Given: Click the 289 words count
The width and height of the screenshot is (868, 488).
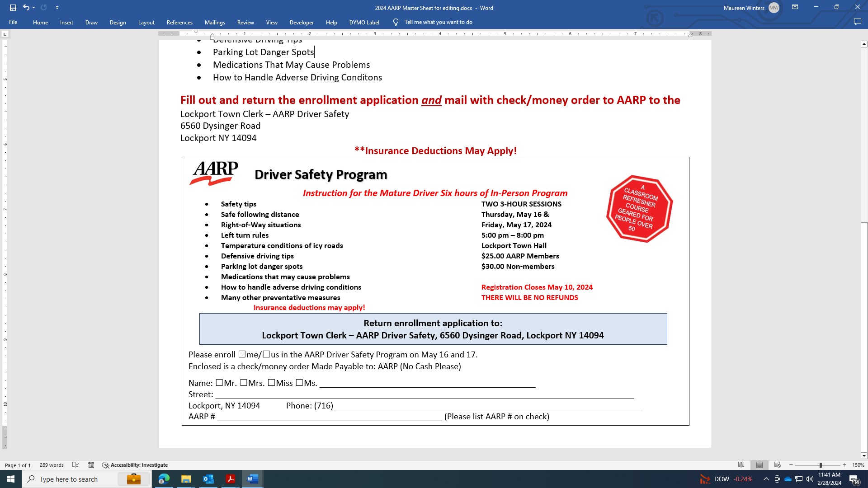Looking at the screenshot, I should (x=52, y=465).
